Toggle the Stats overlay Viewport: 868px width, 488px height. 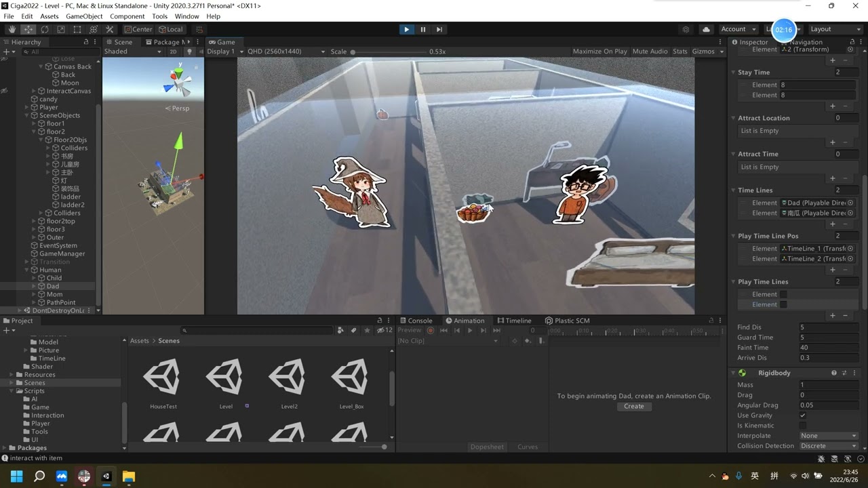pos(679,52)
